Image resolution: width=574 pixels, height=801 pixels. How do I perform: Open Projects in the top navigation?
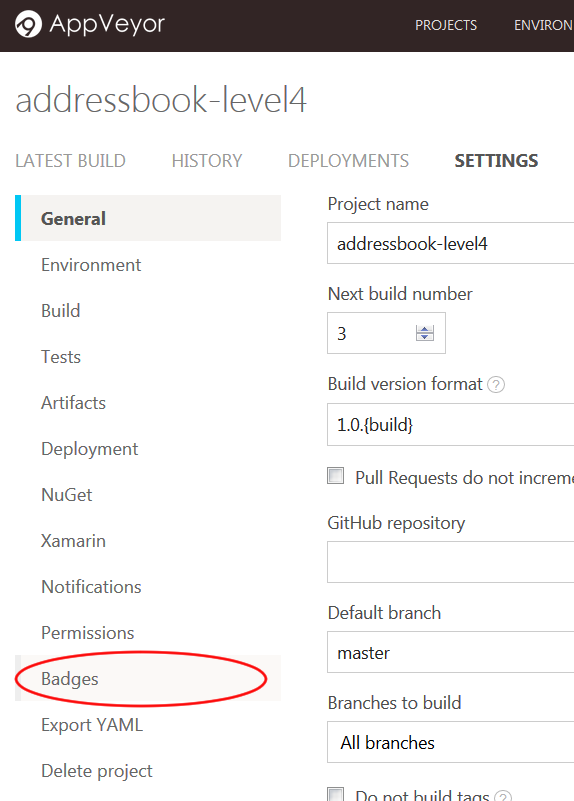(x=446, y=25)
